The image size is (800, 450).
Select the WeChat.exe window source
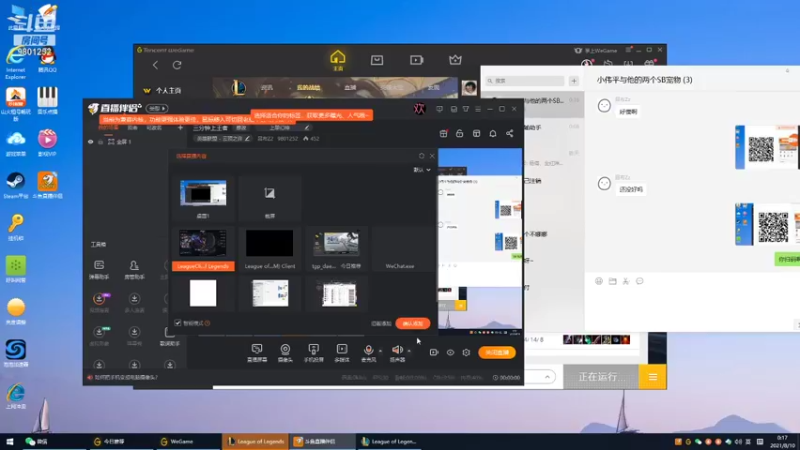click(400, 249)
